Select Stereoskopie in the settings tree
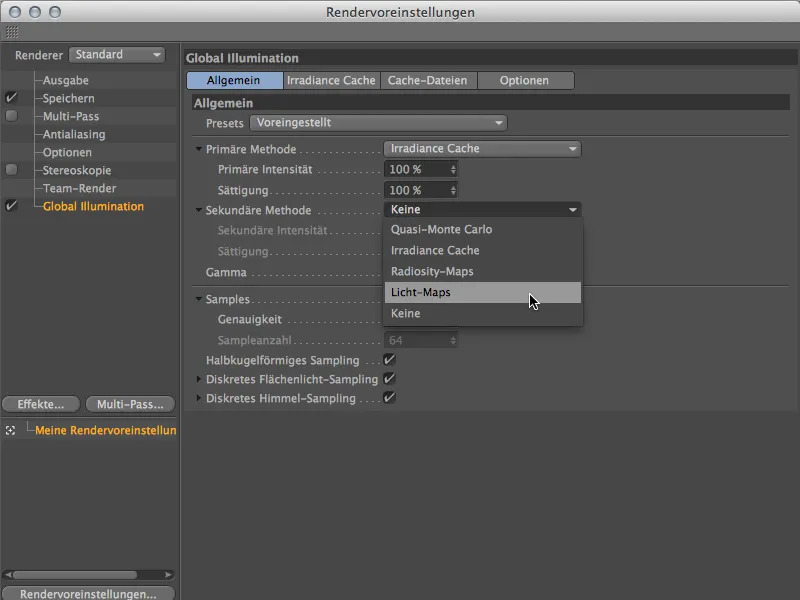 click(77, 170)
